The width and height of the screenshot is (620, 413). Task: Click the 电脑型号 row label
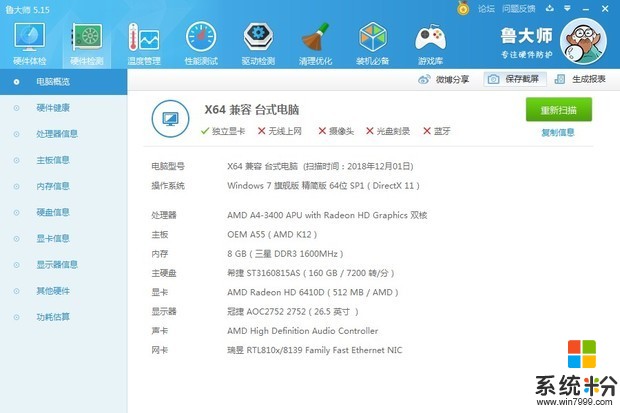(168, 166)
